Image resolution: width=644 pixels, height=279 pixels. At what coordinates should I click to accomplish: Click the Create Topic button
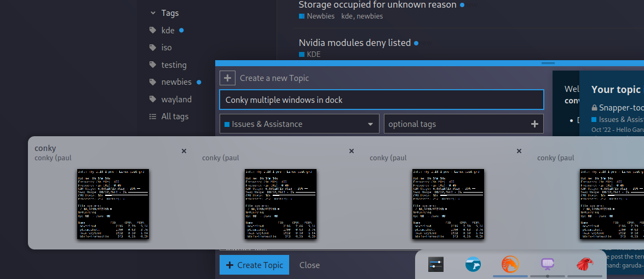coord(254,265)
